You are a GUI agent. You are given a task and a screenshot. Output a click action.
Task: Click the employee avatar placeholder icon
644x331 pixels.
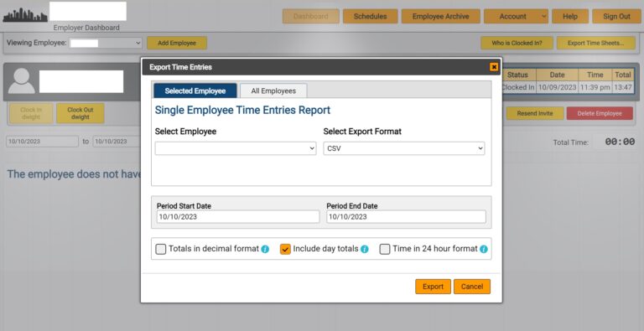[x=21, y=81]
